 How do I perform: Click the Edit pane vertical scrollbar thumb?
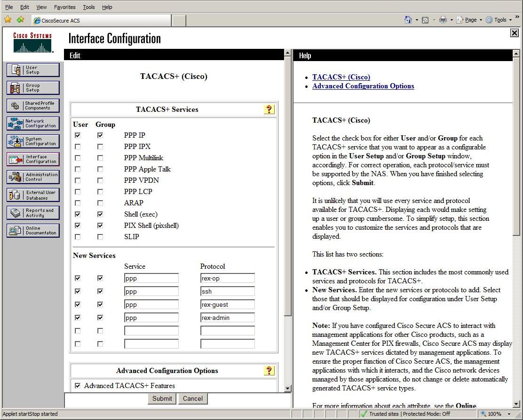tap(288, 186)
